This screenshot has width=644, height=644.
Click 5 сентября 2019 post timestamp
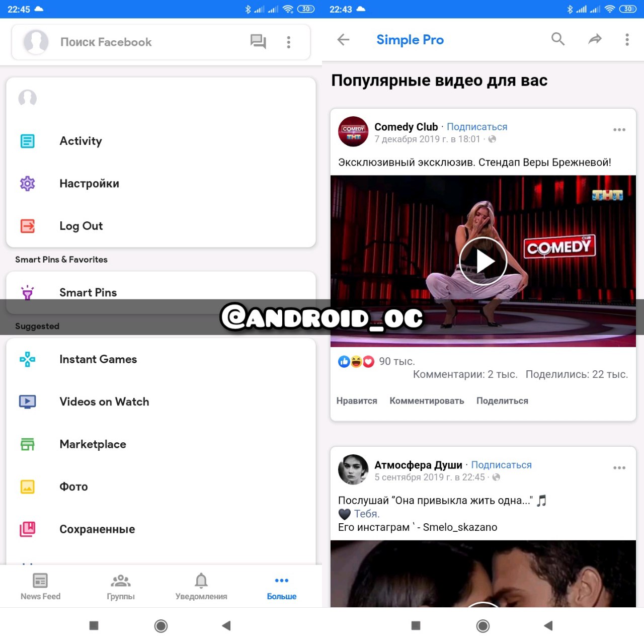(430, 477)
